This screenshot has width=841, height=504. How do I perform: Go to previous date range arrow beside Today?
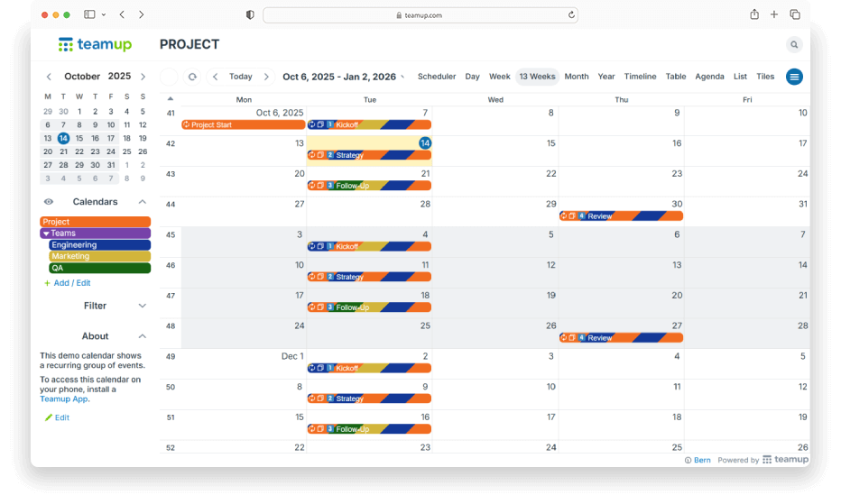(x=215, y=77)
